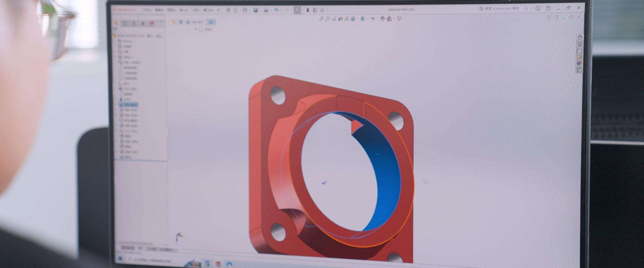Open the third menu bar item
Screen dimensions: 644x268
(171, 10)
